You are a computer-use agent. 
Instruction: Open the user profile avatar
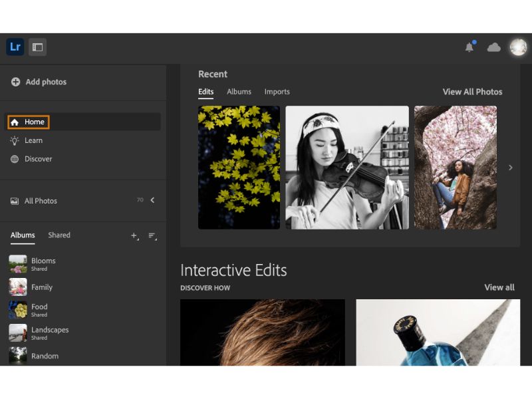tap(518, 47)
